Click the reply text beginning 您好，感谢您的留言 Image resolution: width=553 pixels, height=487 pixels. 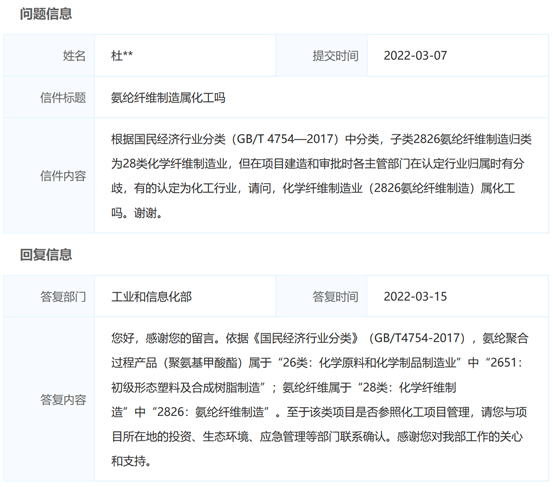(x=320, y=399)
